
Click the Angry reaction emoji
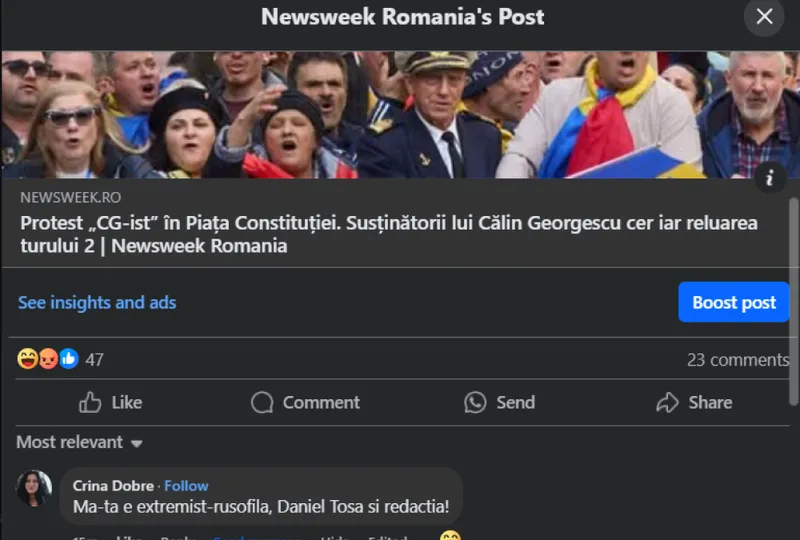coord(48,359)
